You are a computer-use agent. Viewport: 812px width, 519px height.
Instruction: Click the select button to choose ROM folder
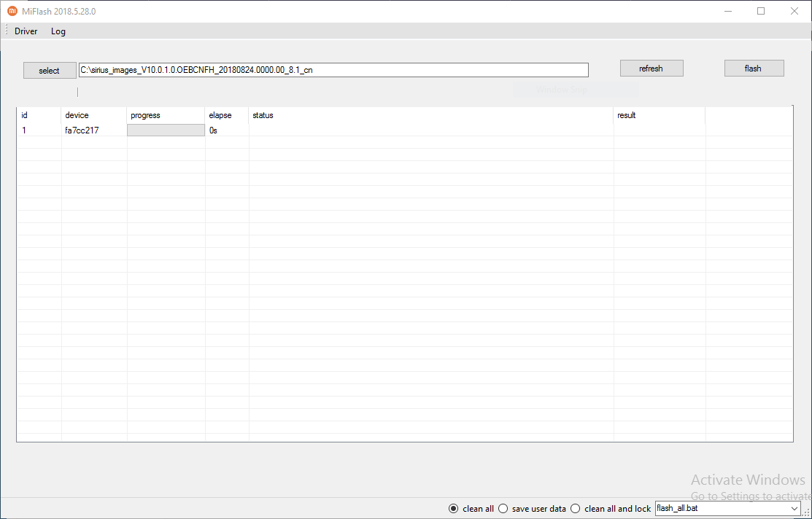click(49, 71)
